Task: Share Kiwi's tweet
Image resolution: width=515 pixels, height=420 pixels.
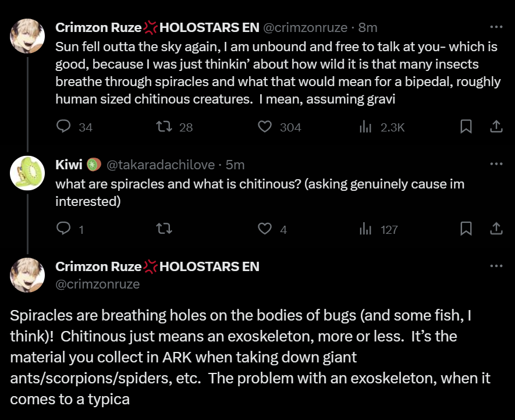Action: click(x=496, y=229)
